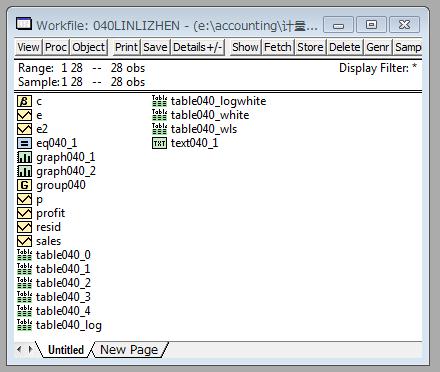Open the New Page tab
This screenshot has height=372, width=440.
click(x=129, y=350)
